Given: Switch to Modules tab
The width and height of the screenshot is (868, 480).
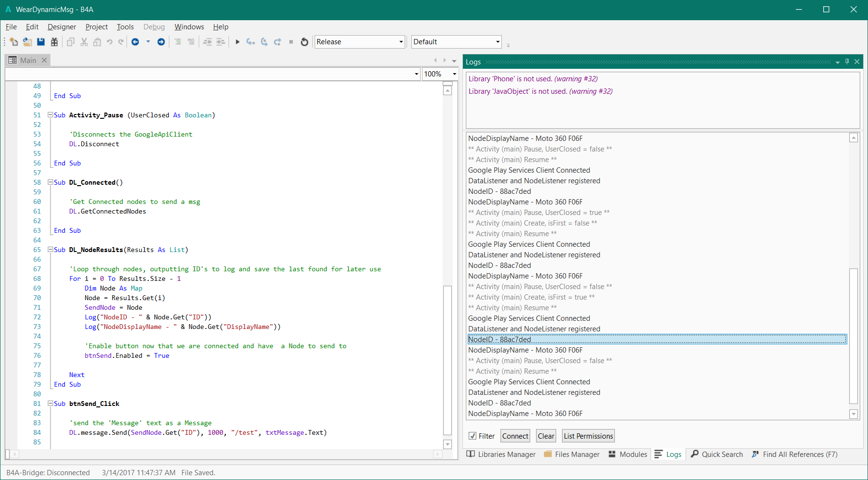Looking at the screenshot, I should 628,455.
